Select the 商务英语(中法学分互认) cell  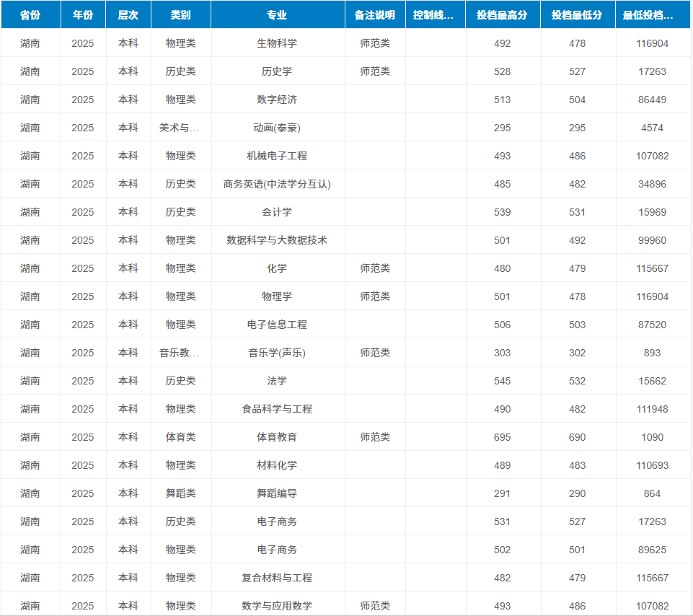(277, 184)
